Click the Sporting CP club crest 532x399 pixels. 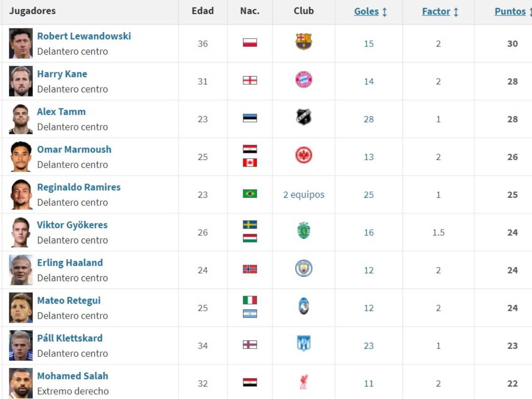[x=304, y=231]
